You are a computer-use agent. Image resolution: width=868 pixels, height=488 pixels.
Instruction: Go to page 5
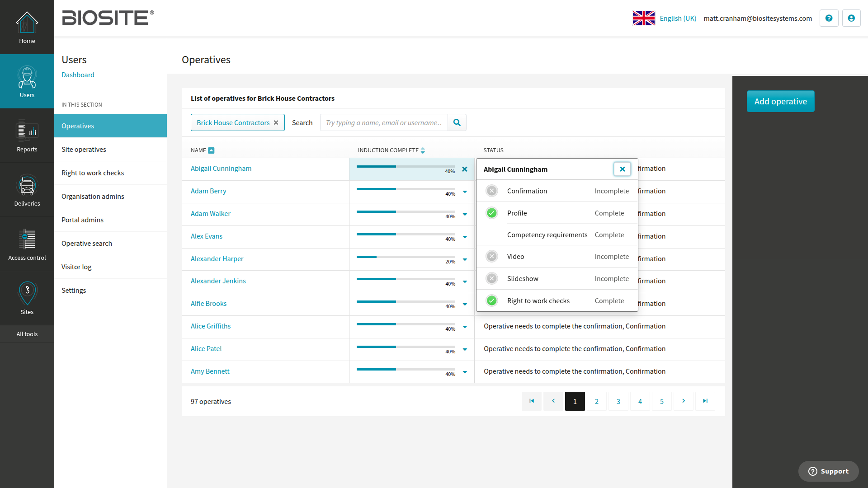click(x=662, y=401)
